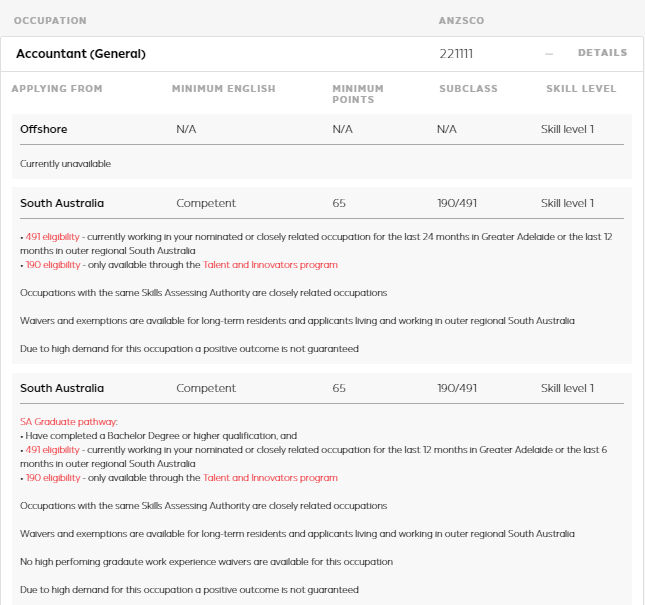Image resolution: width=645 pixels, height=605 pixels.
Task: Open DETAILS for Accountant (General)
Action: point(602,53)
